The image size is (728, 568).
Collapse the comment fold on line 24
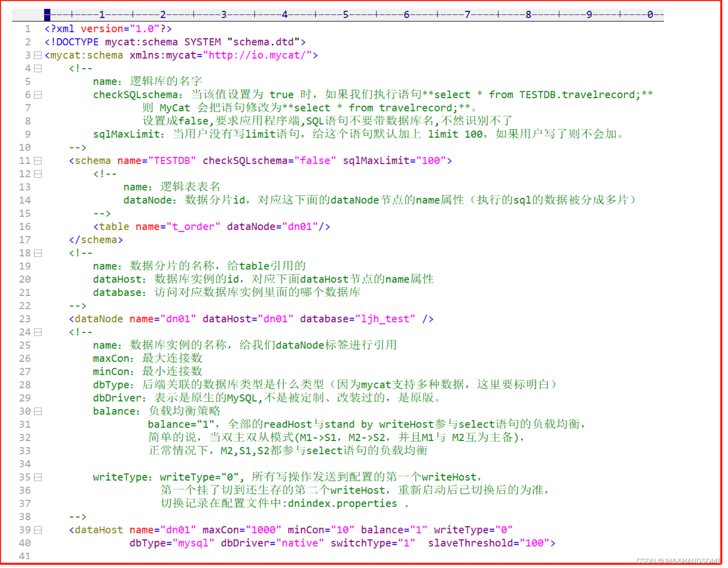(x=38, y=332)
